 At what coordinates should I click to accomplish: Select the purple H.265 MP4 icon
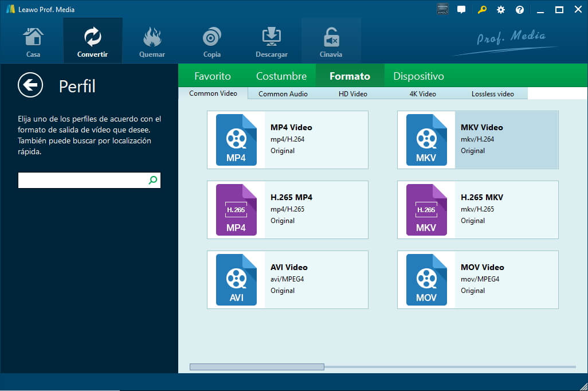[236, 210]
